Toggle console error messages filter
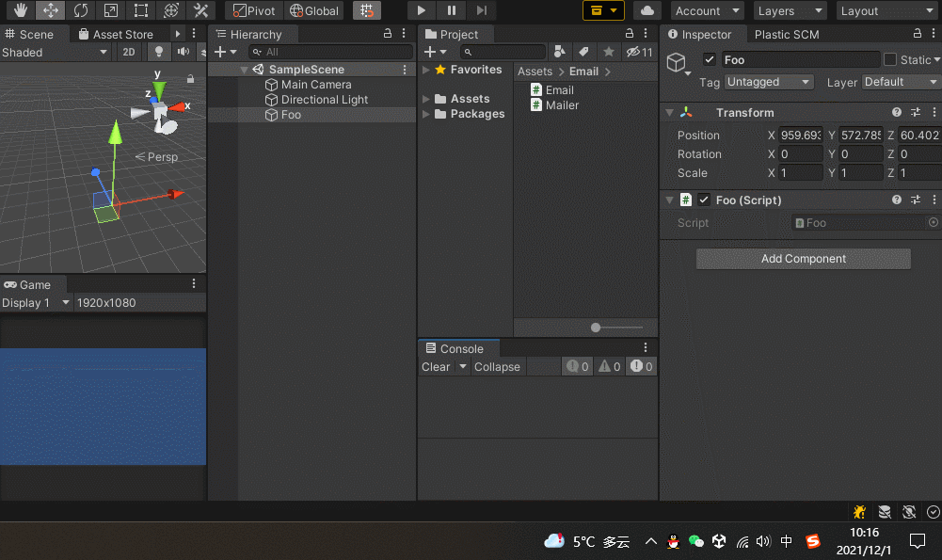Screen dimensions: 942x560 (x=641, y=366)
